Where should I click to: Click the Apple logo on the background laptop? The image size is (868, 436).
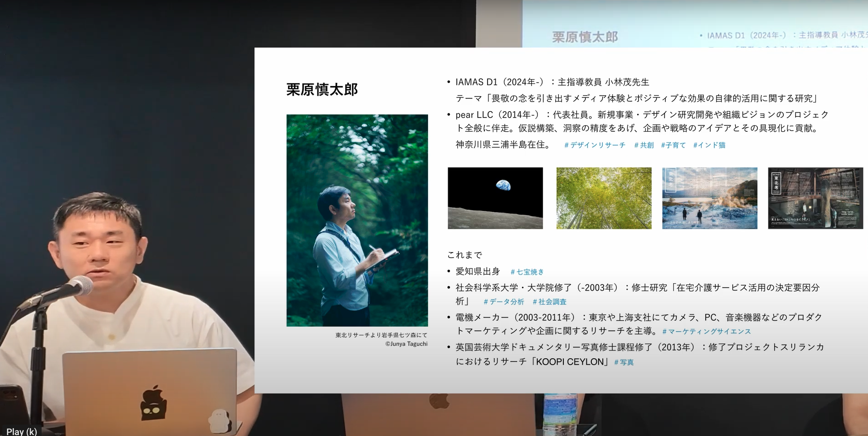click(439, 401)
